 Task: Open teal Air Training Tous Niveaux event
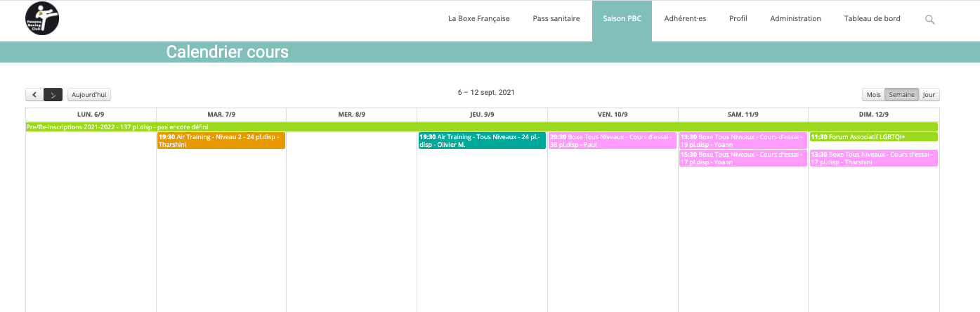[x=482, y=141]
